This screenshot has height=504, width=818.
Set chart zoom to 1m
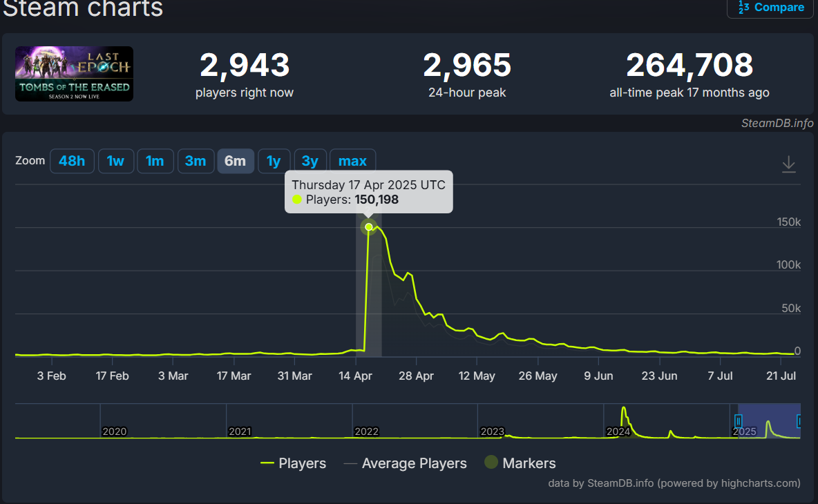(155, 161)
